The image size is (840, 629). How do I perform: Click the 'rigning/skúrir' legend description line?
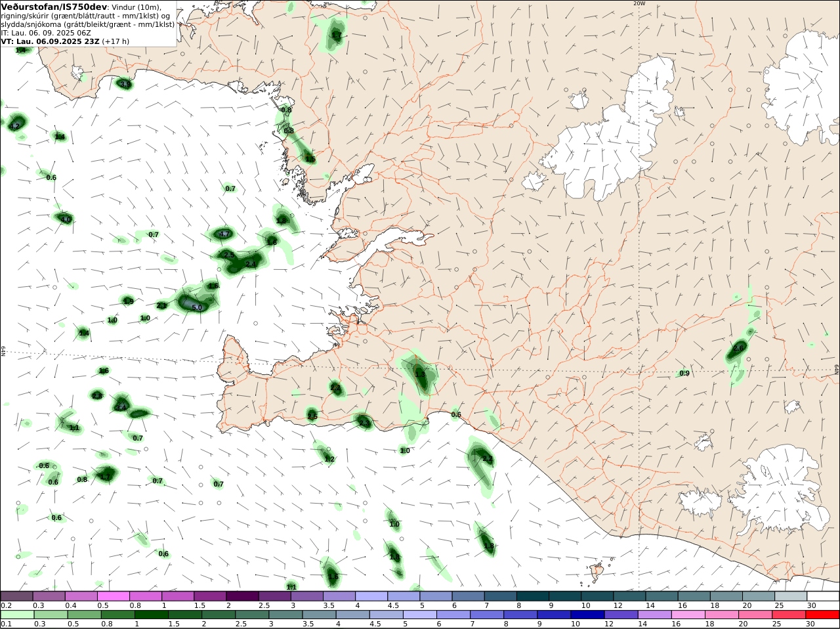85,16
